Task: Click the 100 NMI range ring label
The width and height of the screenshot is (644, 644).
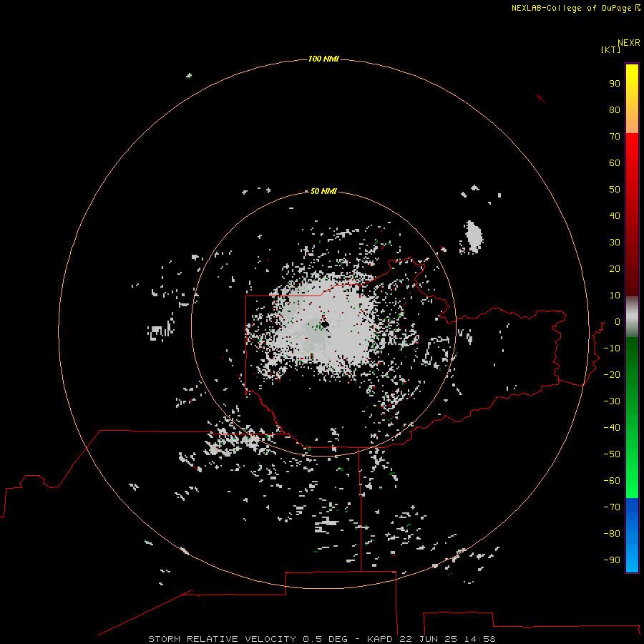Action: [323, 59]
